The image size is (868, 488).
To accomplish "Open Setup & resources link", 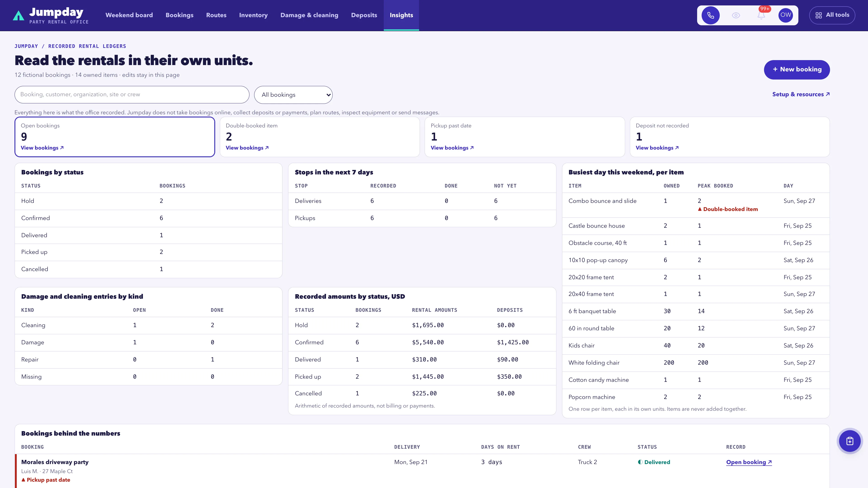I will pyautogui.click(x=801, y=94).
